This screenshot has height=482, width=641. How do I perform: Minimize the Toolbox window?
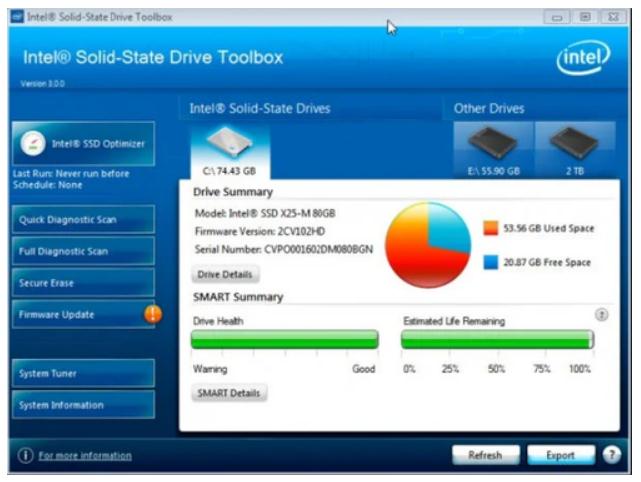(557, 17)
